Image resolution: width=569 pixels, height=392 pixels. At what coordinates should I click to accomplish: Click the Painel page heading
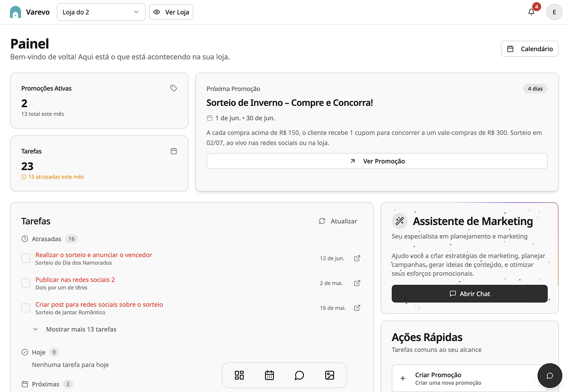coord(30,43)
